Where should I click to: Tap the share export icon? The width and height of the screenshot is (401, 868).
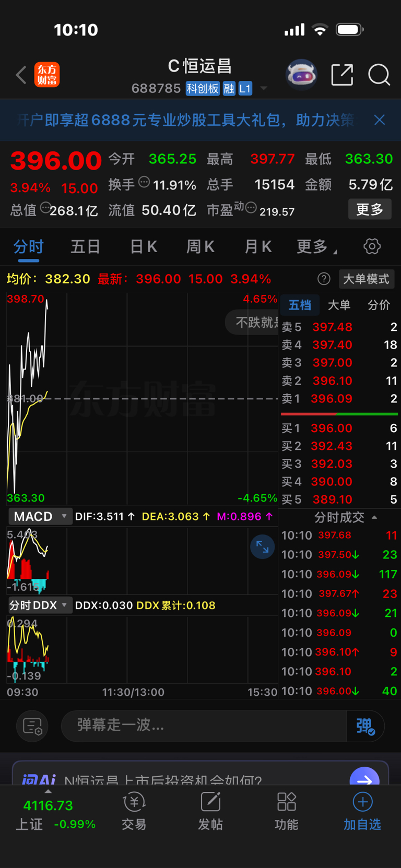(343, 75)
